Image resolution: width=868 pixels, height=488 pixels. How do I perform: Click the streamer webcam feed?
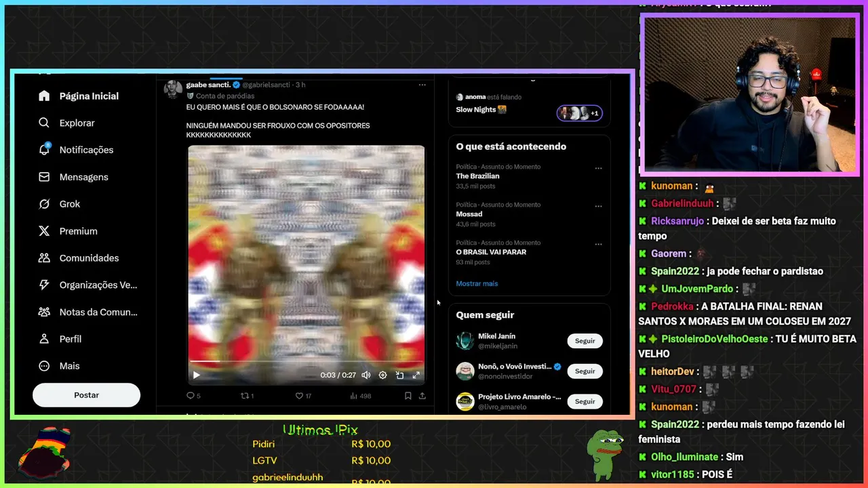coord(749,94)
